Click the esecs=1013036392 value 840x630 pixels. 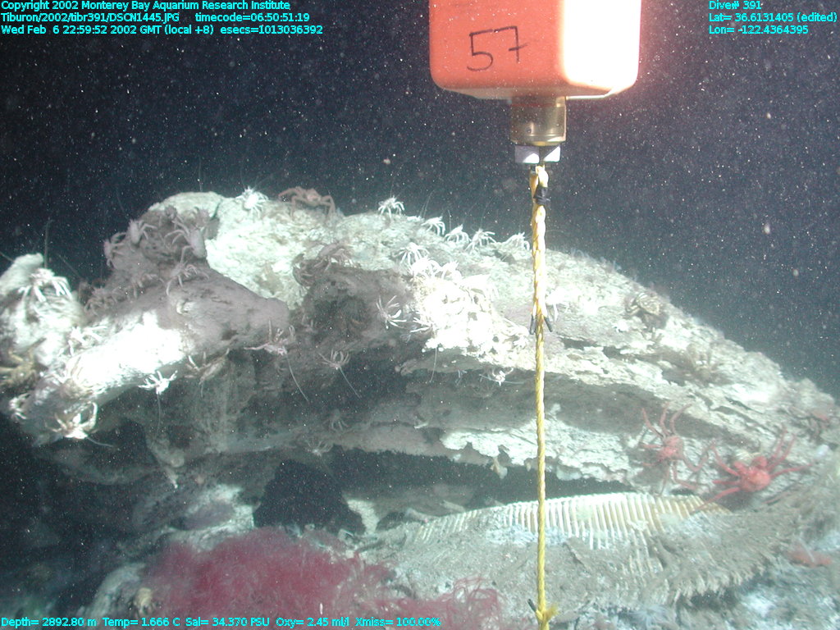pyautogui.click(x=272, y=30)
